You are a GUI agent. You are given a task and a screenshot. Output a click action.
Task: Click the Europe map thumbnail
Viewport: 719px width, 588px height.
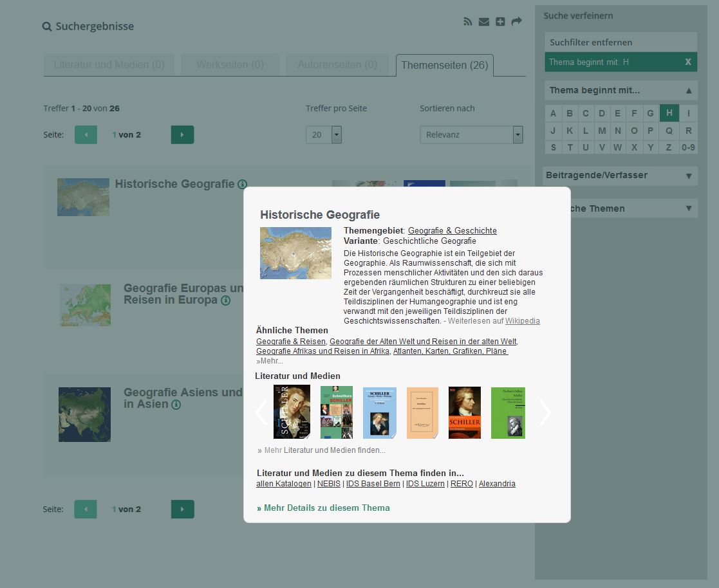click(x=86, y=305)
